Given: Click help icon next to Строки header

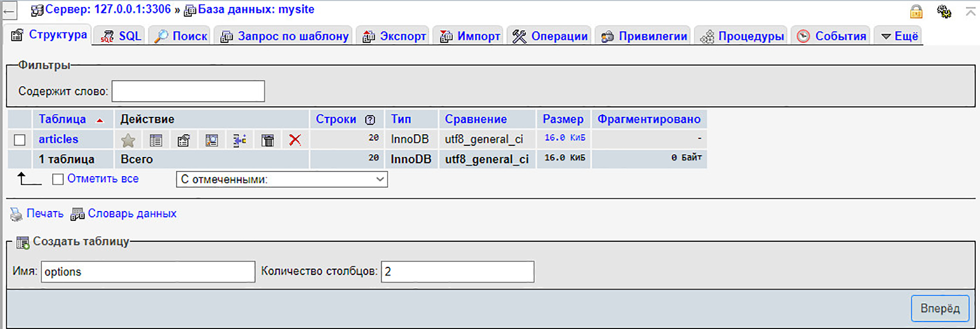Looking at the screenshot, I should click(x=370, y=120).
